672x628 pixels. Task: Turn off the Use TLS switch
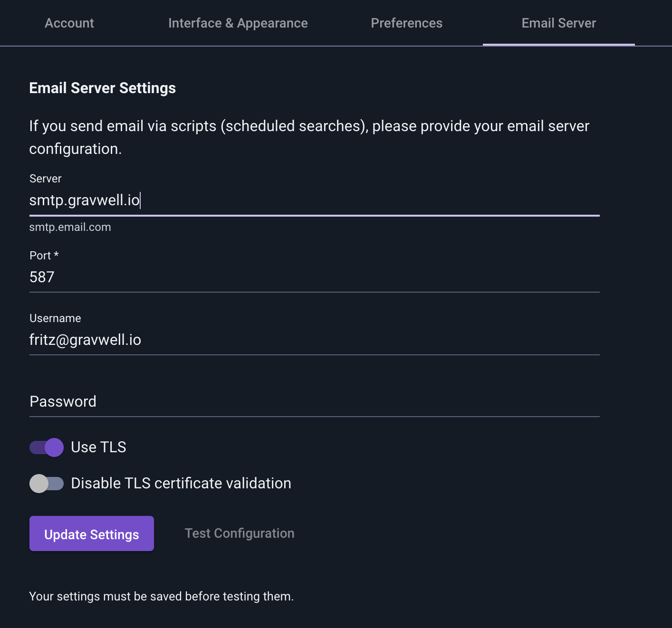pos(47,447)
